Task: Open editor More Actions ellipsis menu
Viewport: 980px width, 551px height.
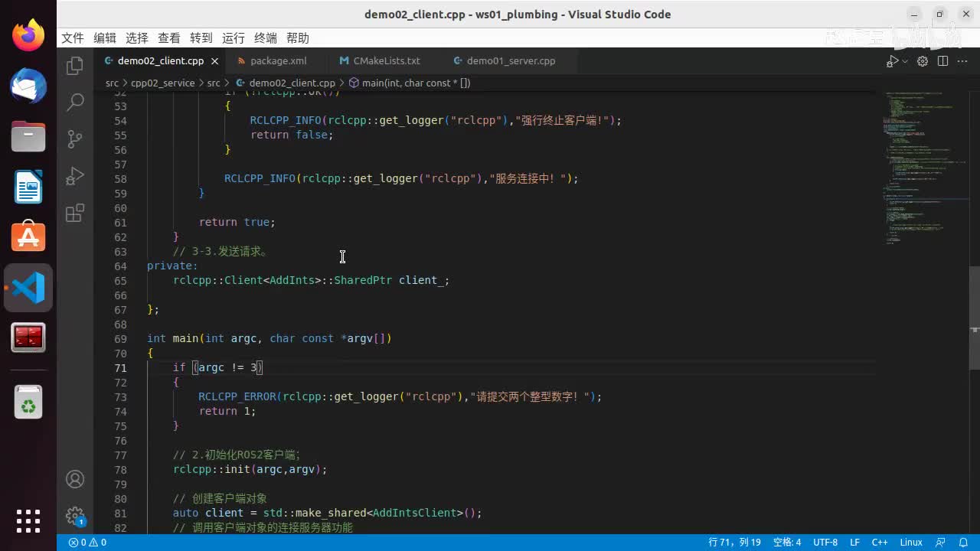Action: (x=962, y=61)
